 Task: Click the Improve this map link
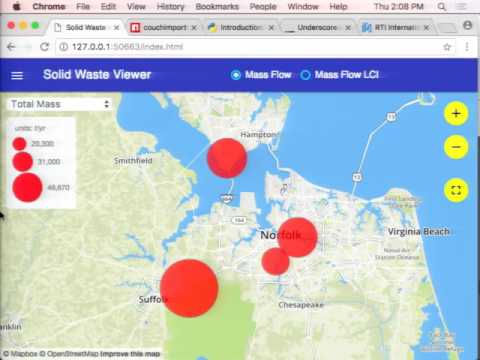tap(130, 354)
